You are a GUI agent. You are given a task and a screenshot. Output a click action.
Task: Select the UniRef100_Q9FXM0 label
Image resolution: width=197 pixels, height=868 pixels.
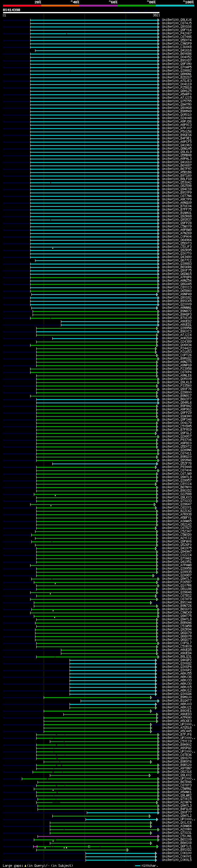[x=177, y=64]
